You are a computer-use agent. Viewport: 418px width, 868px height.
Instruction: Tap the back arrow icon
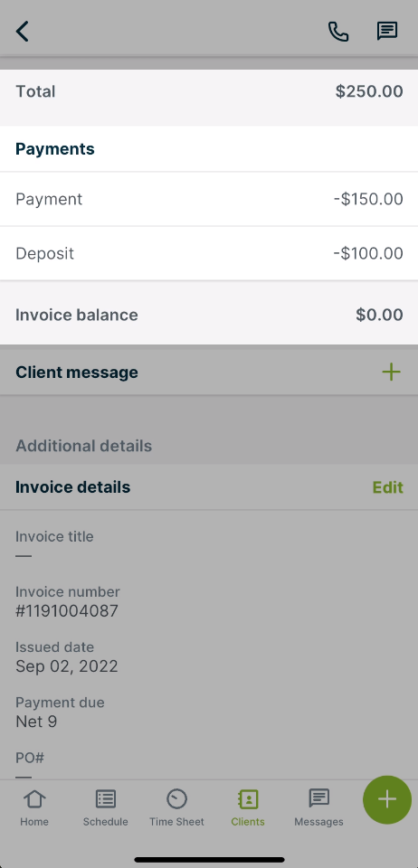(22, 32)
